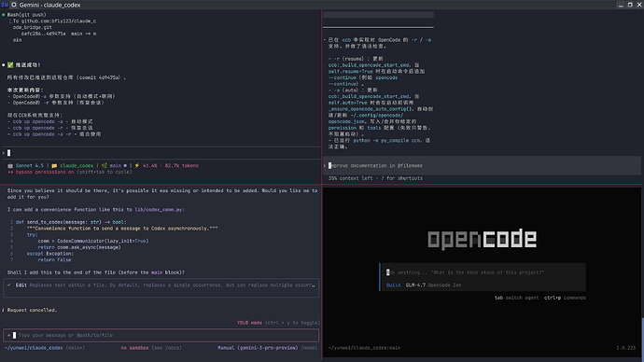Focus opencode's 'Ask anything...' input field
Image resolution: width=644 pixels, height=362 pixels.
click(483, 272)
